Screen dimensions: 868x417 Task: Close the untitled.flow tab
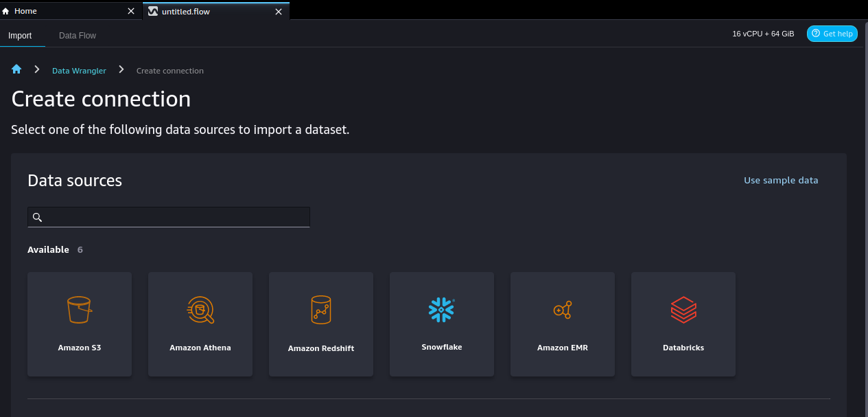[x=279, y=11]
